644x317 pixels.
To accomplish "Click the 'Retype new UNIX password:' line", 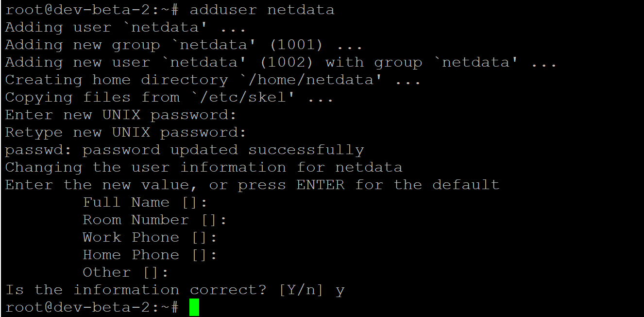I will point(126,132).
